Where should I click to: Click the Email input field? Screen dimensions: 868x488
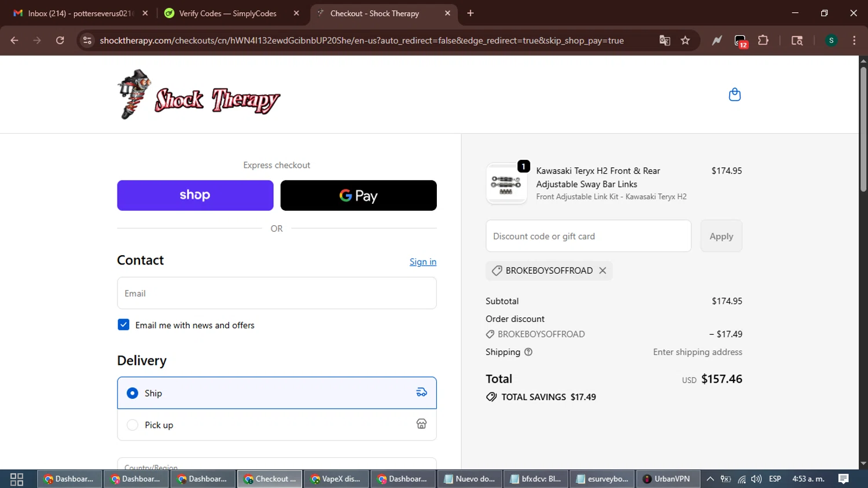277,293
